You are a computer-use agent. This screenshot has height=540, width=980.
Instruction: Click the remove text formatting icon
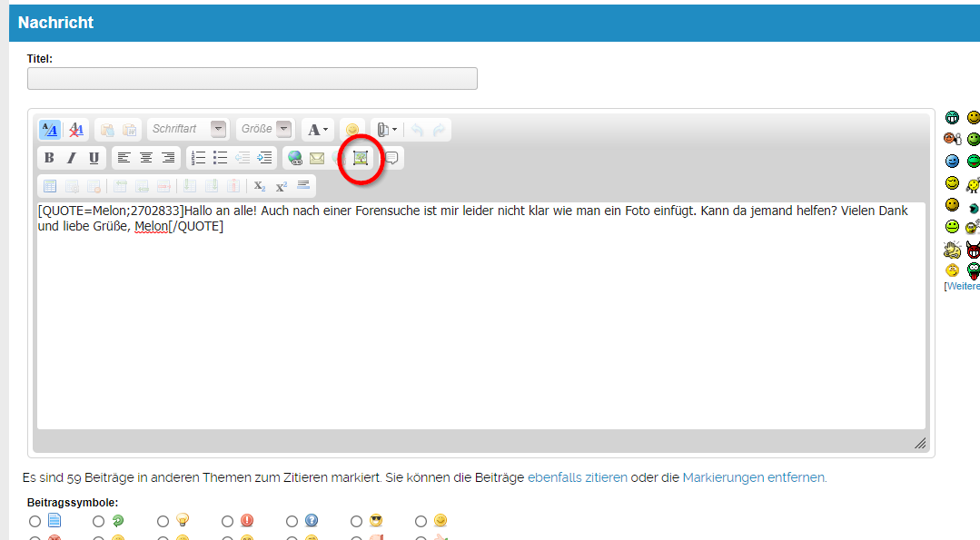tap(76, 130)
